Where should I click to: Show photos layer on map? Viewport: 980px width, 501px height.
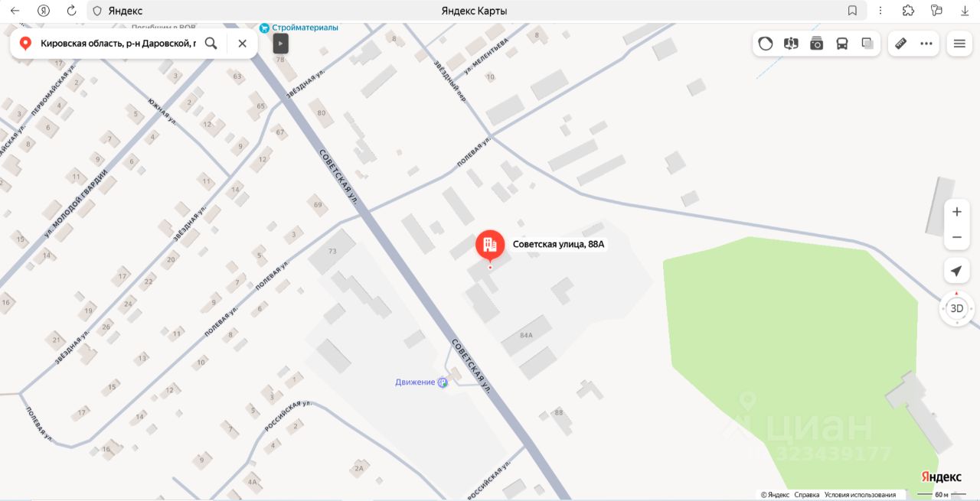[817, 44]
